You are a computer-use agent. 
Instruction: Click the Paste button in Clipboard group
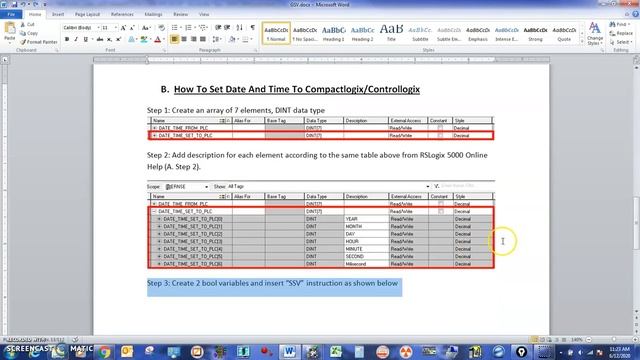[x=9, y=33]
